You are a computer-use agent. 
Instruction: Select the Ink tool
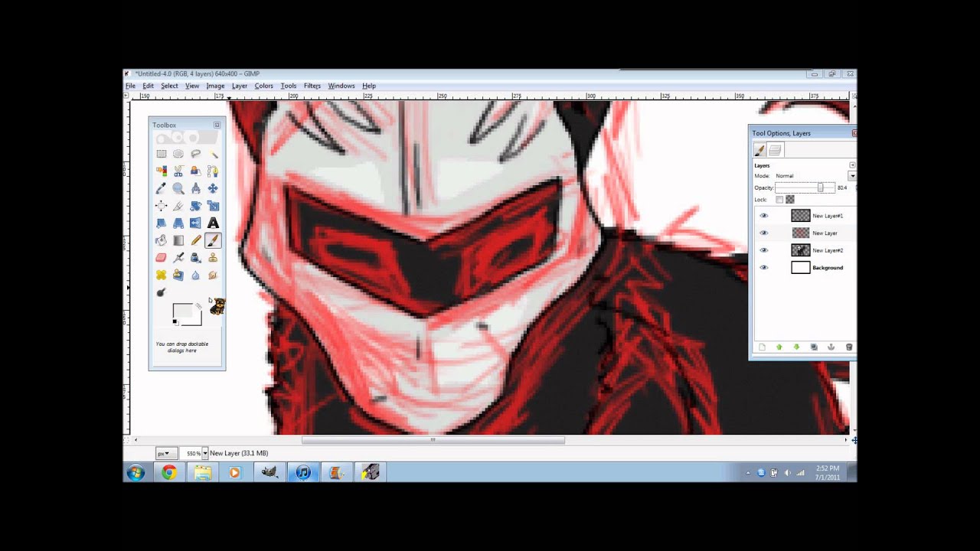pyautogui.click(x=196, y=258)
